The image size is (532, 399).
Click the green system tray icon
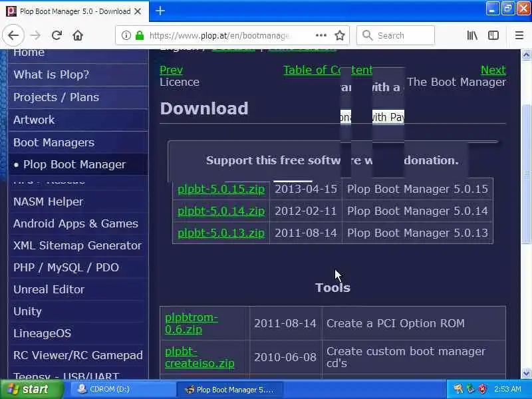coord(470,389)
